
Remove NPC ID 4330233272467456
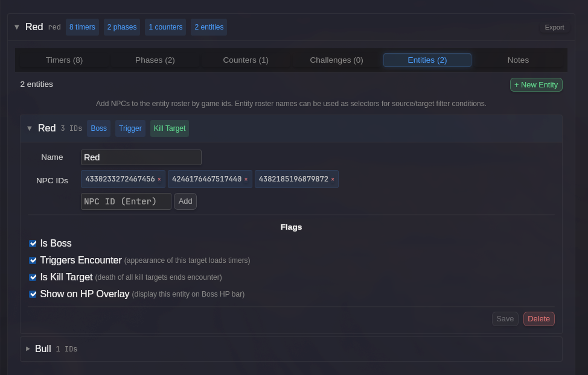coord(159,180)
